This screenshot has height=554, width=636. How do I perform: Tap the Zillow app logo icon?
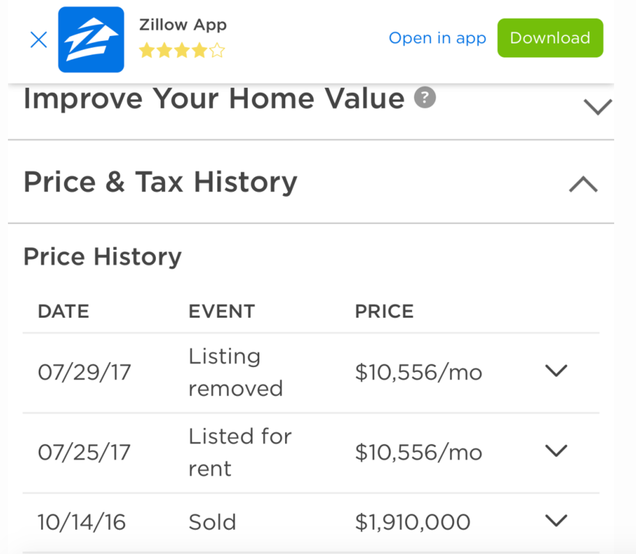91,40
